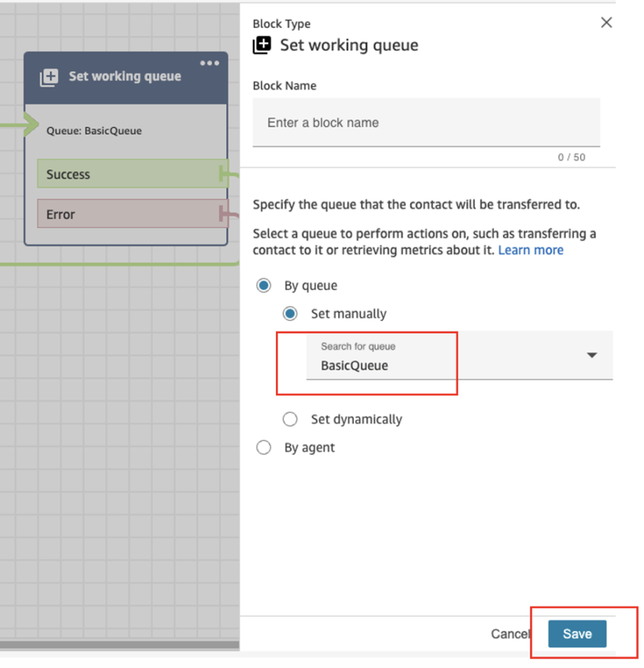Click the green input arrow on the block
The height and width of the screenshot is (668, 644).
pos(30,125)
